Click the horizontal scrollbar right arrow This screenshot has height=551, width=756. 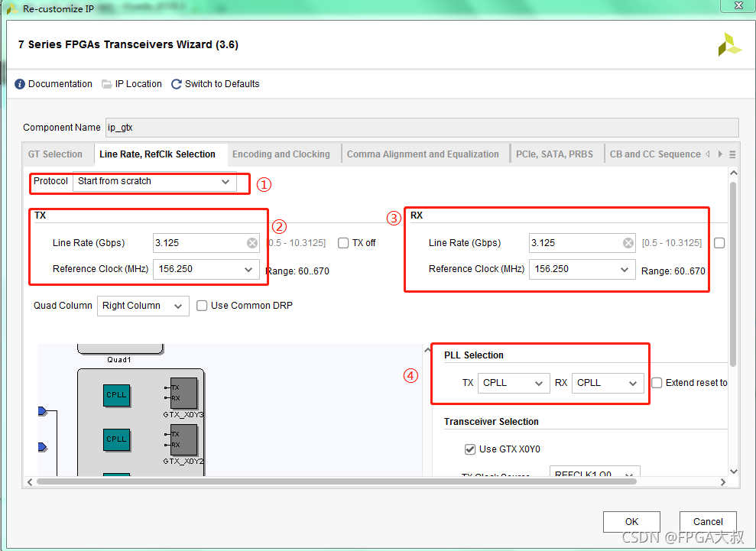tap(722, 482)
